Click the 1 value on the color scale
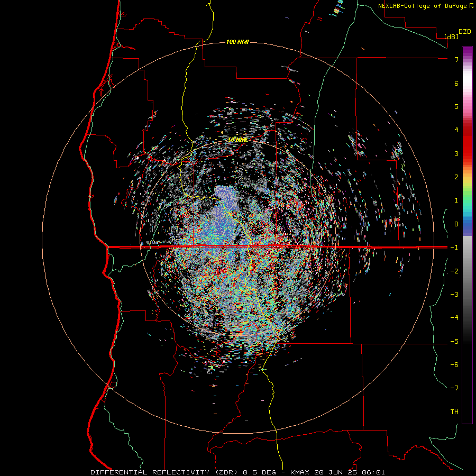Screen dimensions: 476x476 456,200
